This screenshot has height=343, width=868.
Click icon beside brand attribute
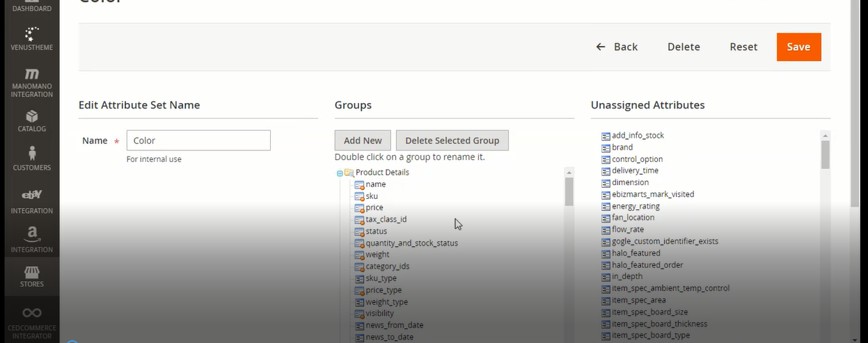tap(606, 147)
